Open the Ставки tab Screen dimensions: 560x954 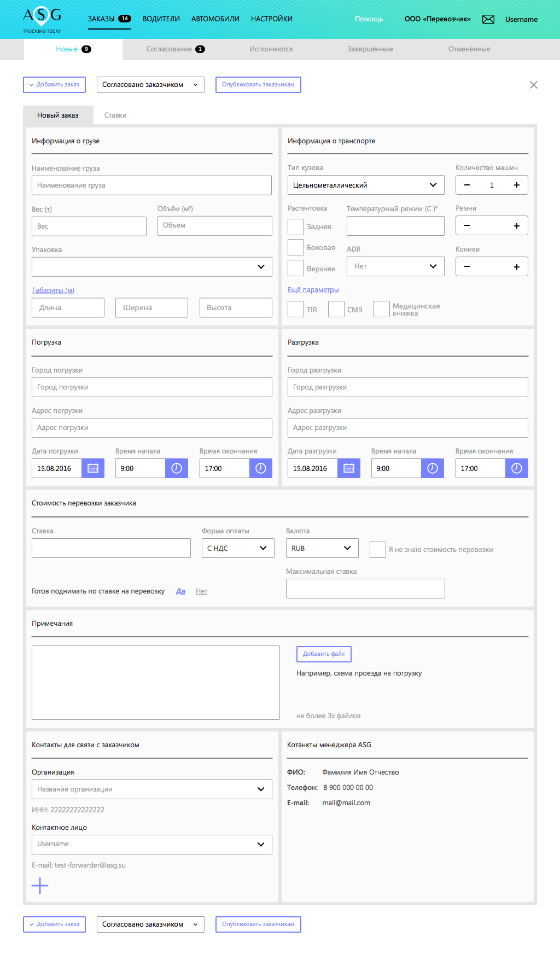pyautogui.click(x=115, y=115)
